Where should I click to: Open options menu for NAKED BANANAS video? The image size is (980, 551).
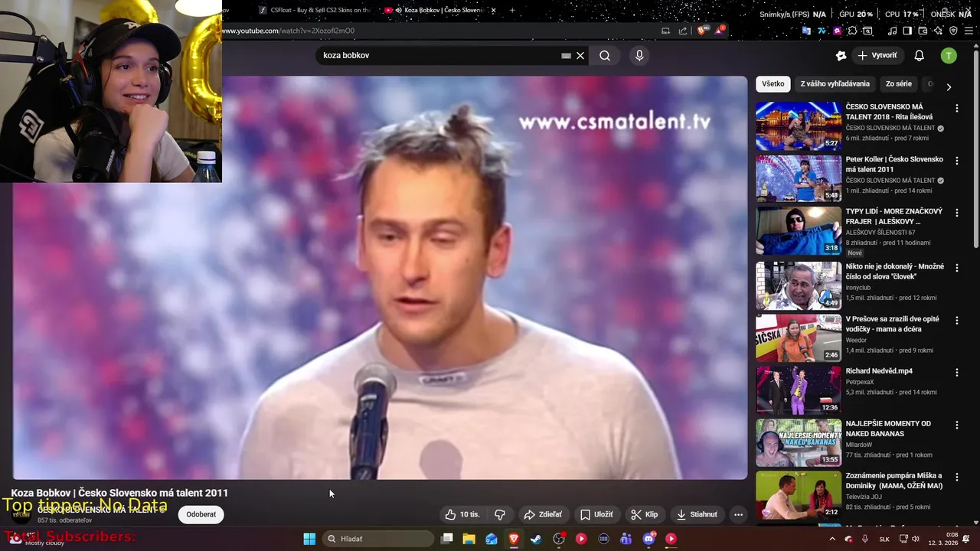956,425
